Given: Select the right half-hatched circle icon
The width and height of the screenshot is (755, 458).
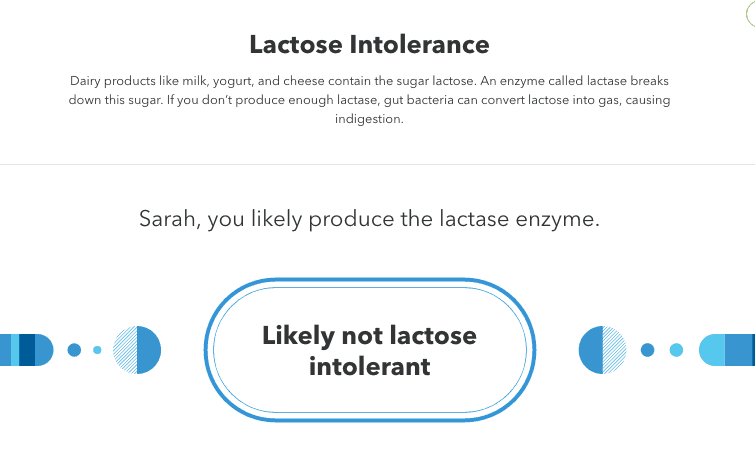Looking at the screenshot, I should (x=602, y=350).
